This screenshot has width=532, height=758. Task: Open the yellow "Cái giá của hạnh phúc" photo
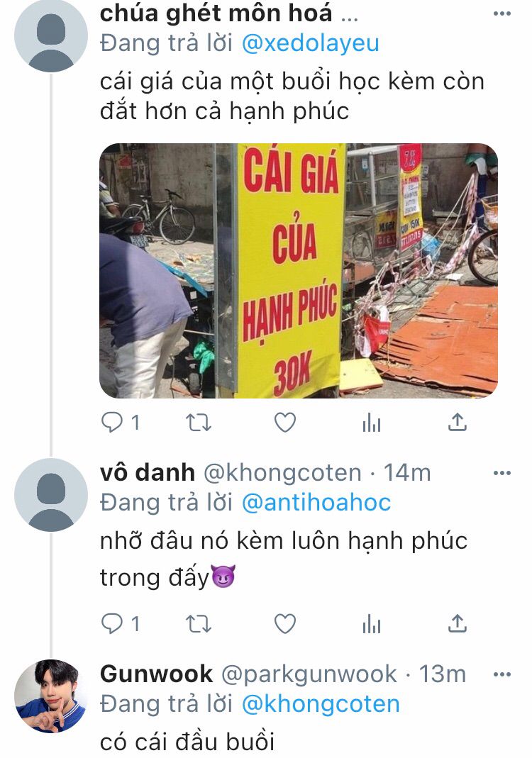click(299, 271)
